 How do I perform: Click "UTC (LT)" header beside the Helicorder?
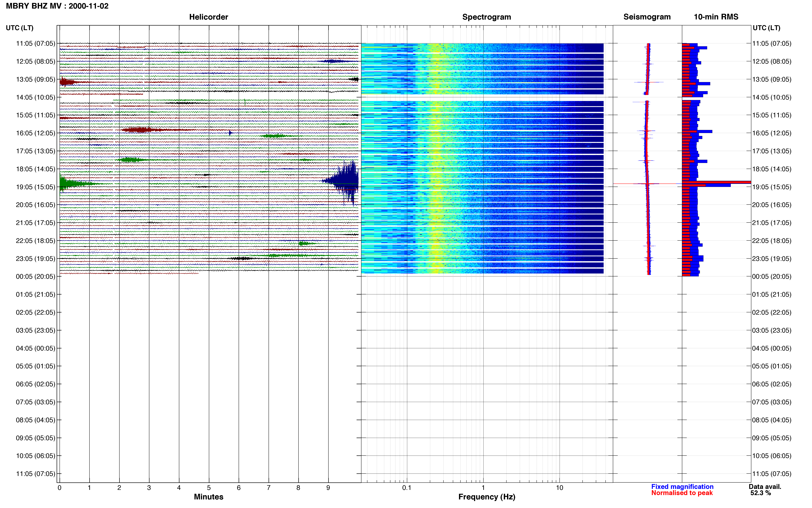20,28
